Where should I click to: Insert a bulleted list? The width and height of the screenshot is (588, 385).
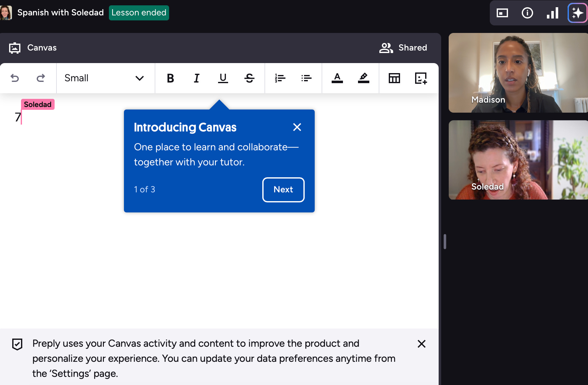pyautogui.click(x=306, y=78)
